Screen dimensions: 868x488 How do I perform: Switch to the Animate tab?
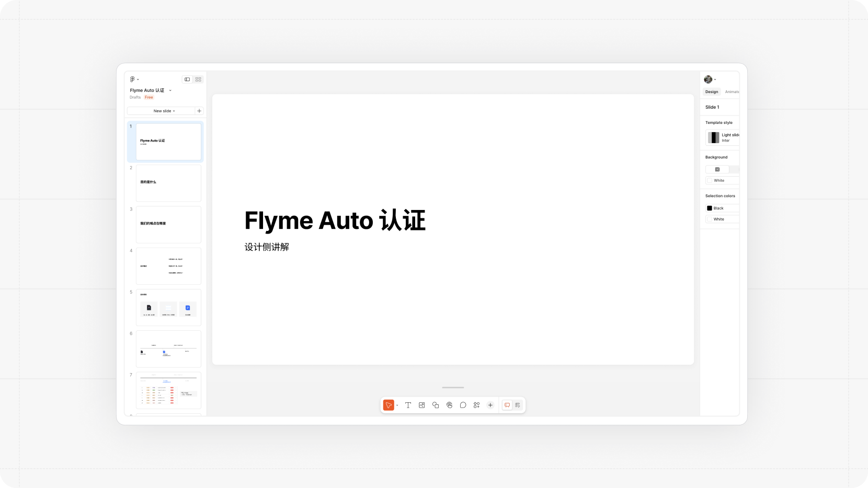[x=732, y=92]
